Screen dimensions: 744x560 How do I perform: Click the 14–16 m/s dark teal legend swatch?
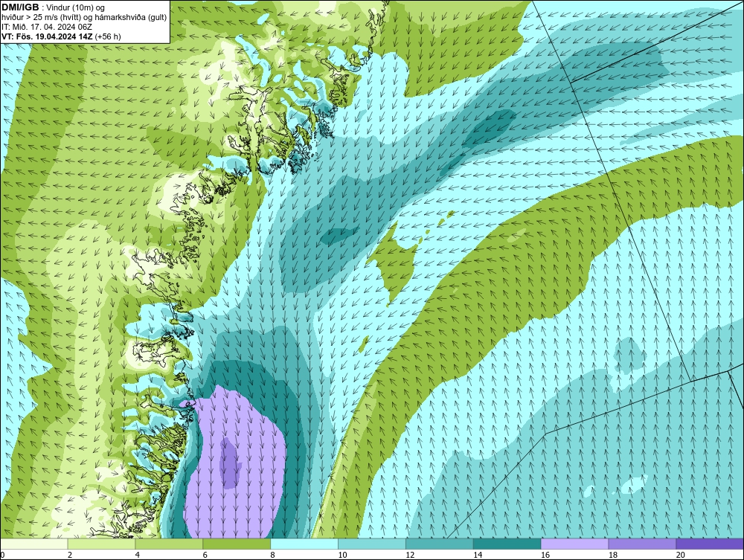[x=507, y=544]
